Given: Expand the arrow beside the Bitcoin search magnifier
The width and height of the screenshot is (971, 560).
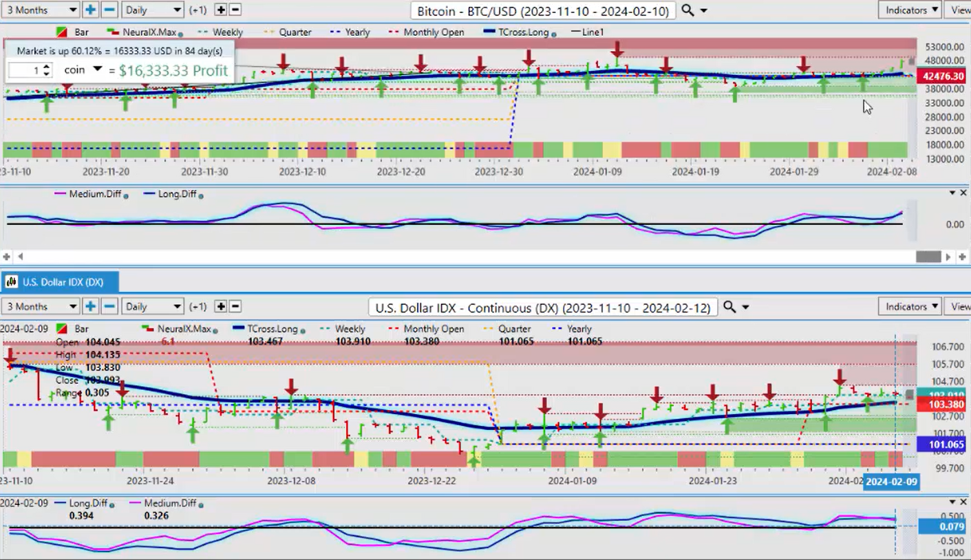Looking at the screenshot, I should [703, 11].
